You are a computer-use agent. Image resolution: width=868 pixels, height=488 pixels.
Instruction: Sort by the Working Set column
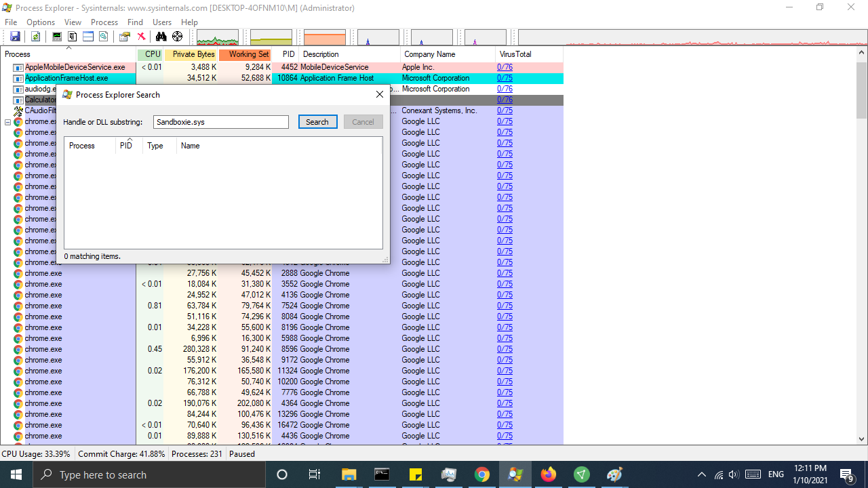click(x=245, y=54)
